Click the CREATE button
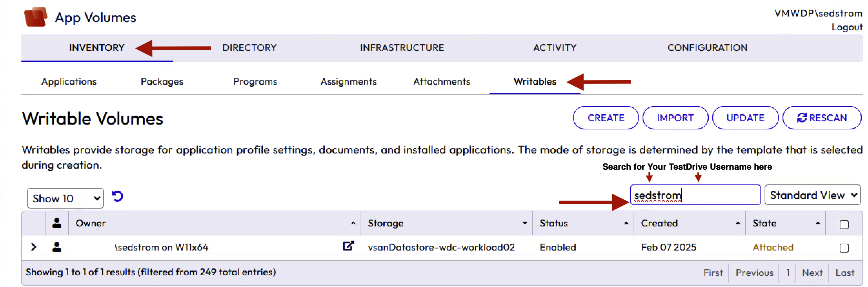Viewport: 868px width, 287px height. [x=605, y=118]
